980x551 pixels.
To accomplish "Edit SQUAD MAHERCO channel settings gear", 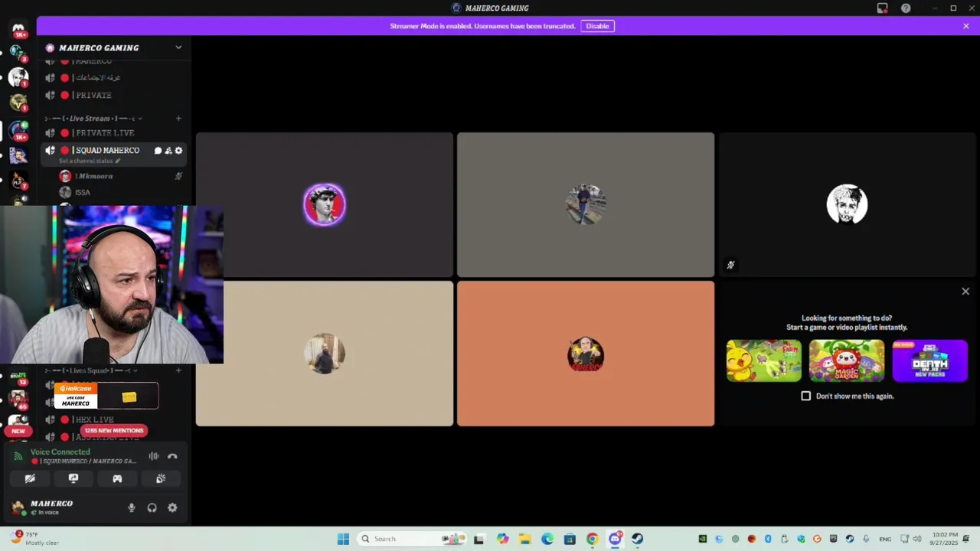I will click(178, 151).
